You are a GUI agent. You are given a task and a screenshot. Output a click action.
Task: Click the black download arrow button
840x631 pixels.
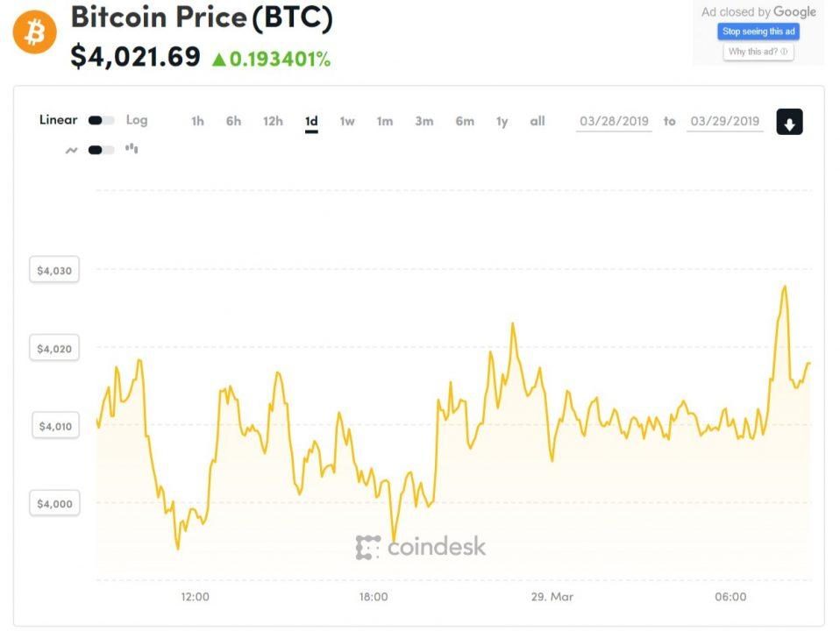coord(789,122)
